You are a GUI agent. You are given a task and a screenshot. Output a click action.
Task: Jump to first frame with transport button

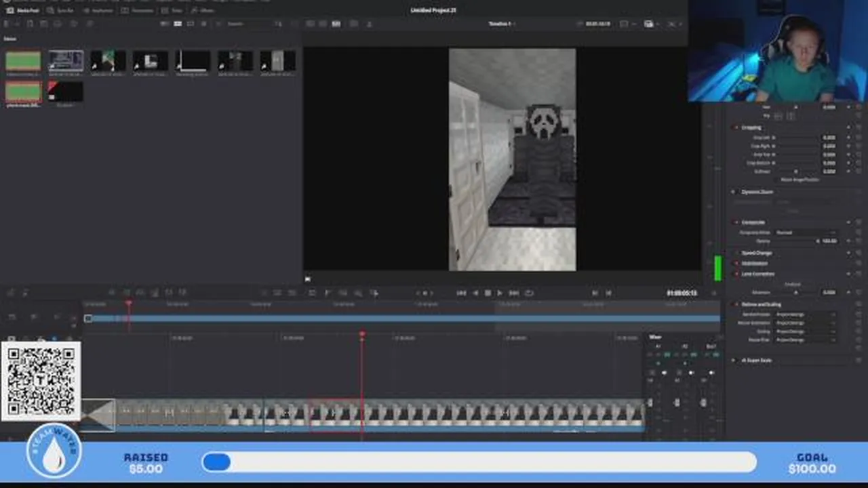coord(461,293)
